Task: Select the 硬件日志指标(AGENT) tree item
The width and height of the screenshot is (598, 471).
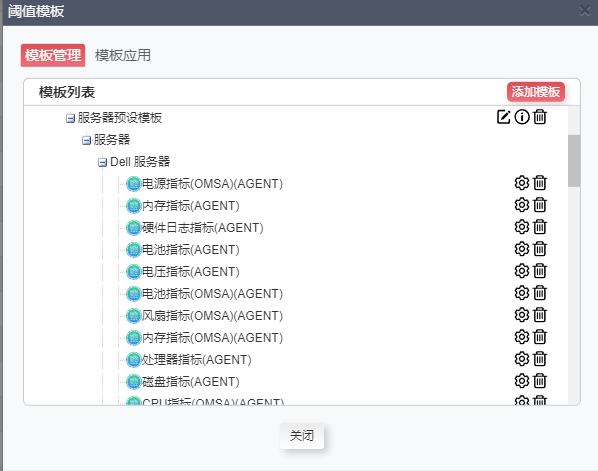Action: click(x=203, y=228)
